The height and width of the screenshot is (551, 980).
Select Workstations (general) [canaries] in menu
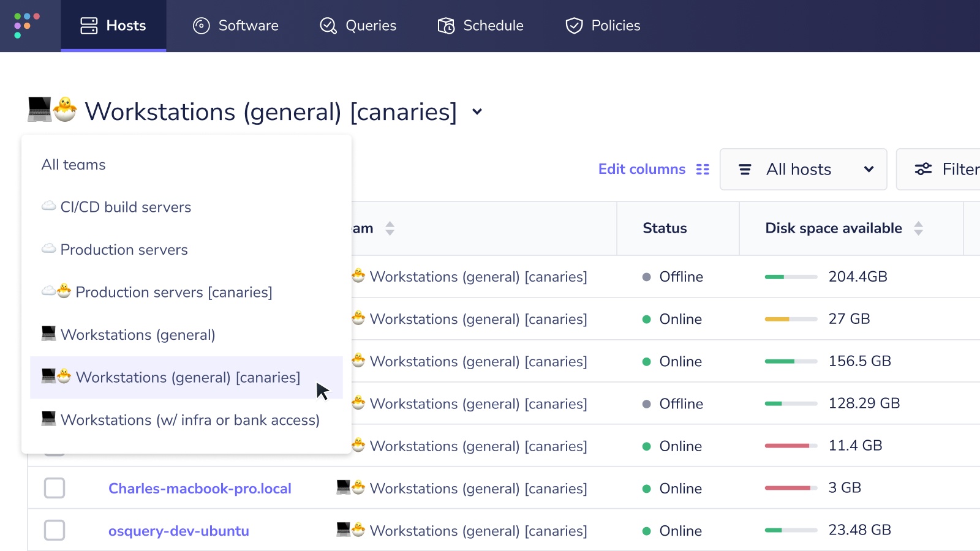click(x=186, y=377)
